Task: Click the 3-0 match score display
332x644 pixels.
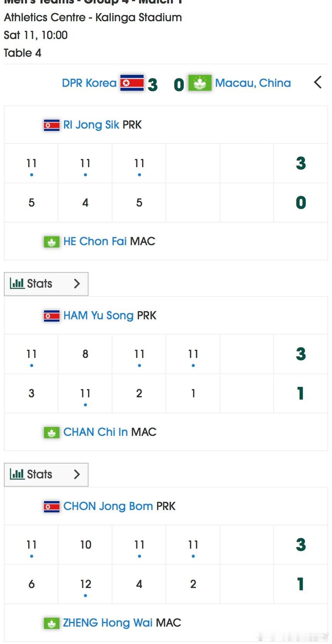Action: [x=165, y=85]
